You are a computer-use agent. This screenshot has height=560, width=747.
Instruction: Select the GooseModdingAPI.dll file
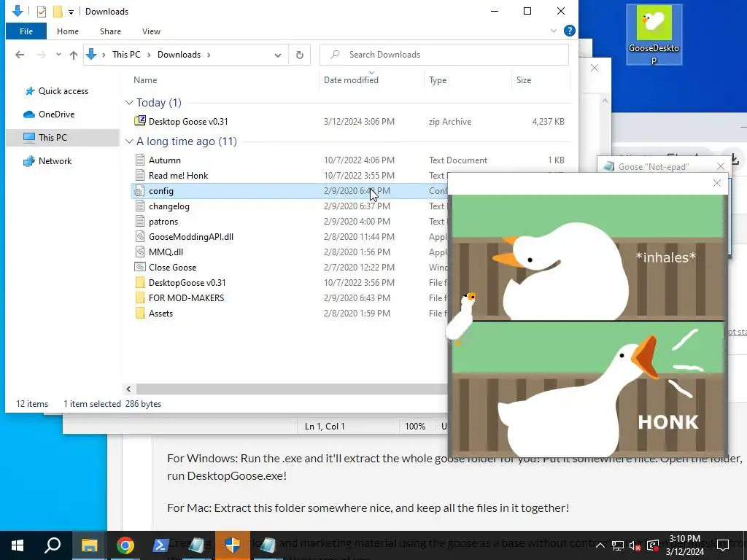[x=190, y=237]
